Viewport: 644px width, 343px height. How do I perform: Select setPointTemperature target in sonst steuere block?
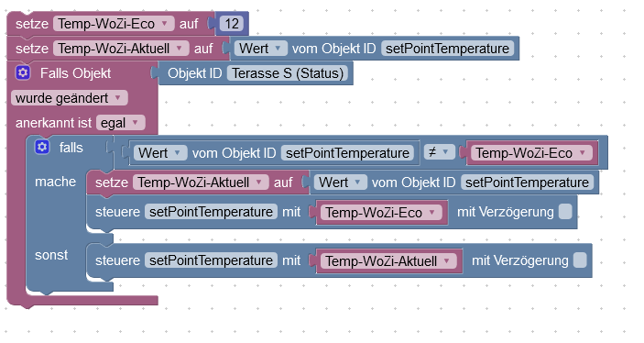[211, 260]
